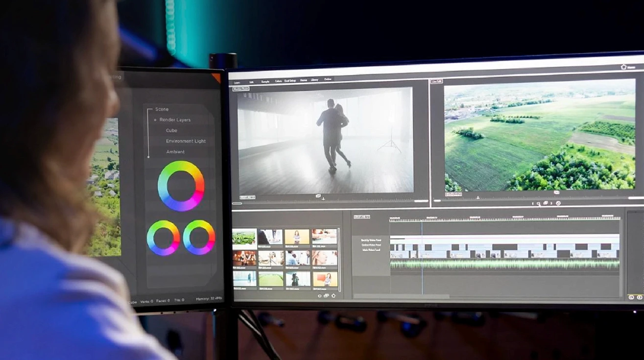Select the green crop field thumbnail in top row
The height and width of the screenshot is (360, 644).
pos(244,237)
